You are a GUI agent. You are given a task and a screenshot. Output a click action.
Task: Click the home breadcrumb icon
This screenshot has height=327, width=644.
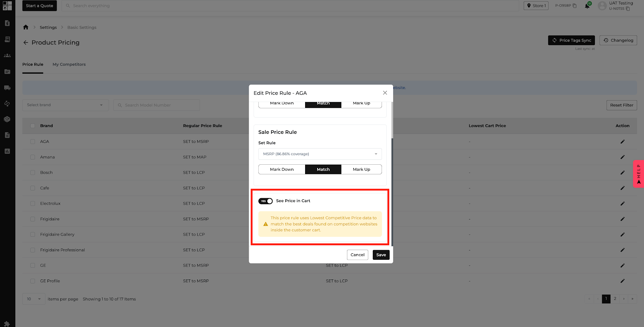pos(26,27)
